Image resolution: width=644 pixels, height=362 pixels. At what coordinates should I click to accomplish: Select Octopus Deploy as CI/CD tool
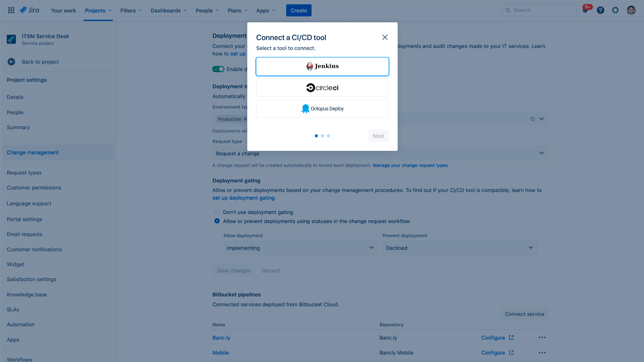pos(322,109)
